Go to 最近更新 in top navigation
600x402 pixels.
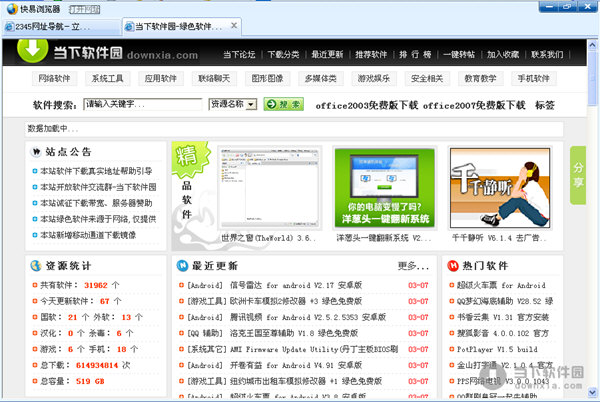coord(327,54)
